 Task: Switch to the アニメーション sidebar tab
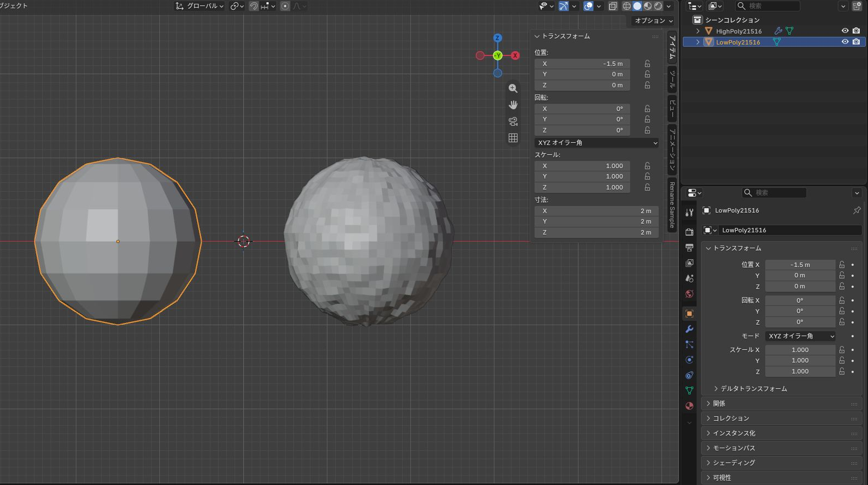[672, 149]
